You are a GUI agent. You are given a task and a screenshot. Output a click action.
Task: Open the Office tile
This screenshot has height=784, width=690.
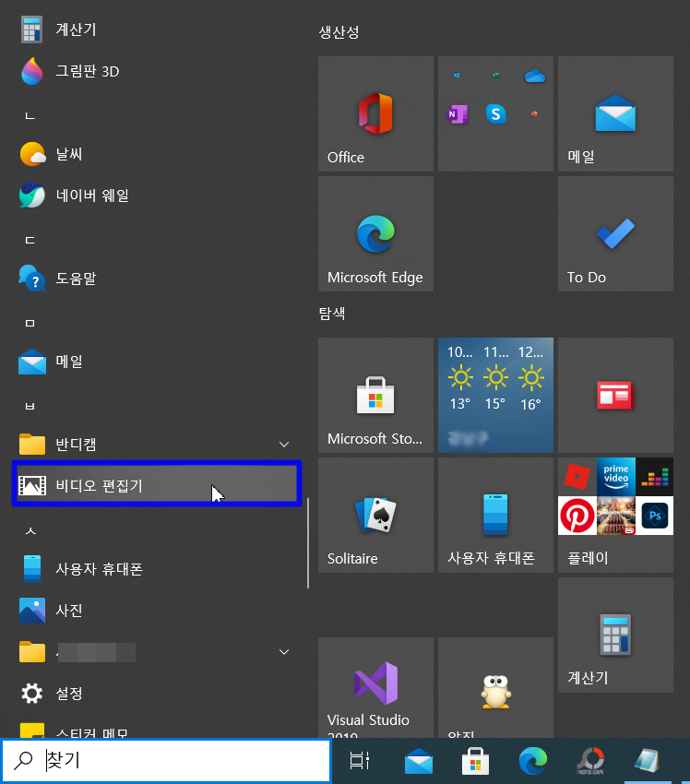tap(375, 113)
